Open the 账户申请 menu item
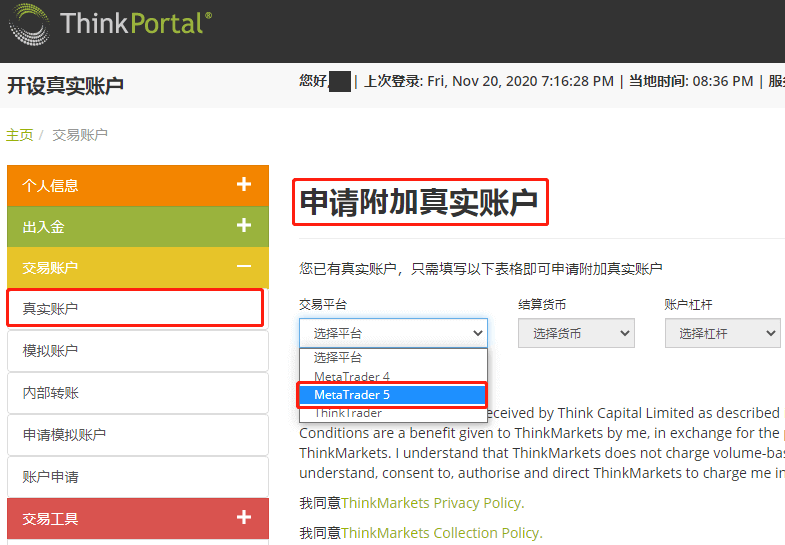 pyautogui.click(x=138, y=477)
